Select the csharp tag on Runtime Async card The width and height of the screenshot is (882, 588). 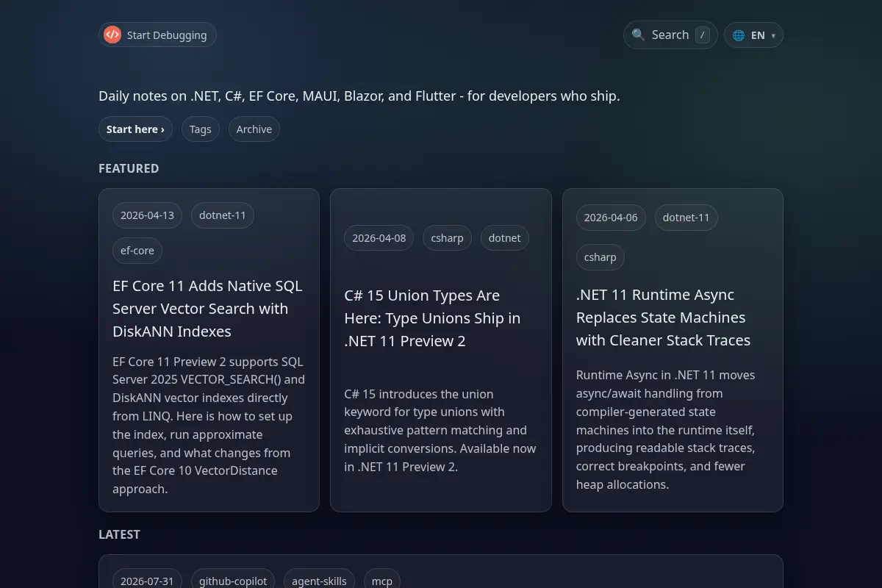600,257
